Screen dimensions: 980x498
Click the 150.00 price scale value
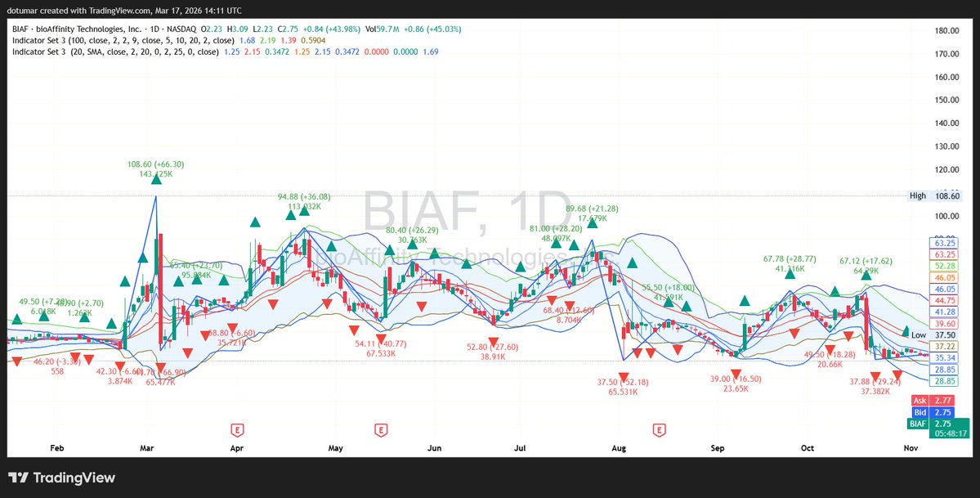click(947, 100)
